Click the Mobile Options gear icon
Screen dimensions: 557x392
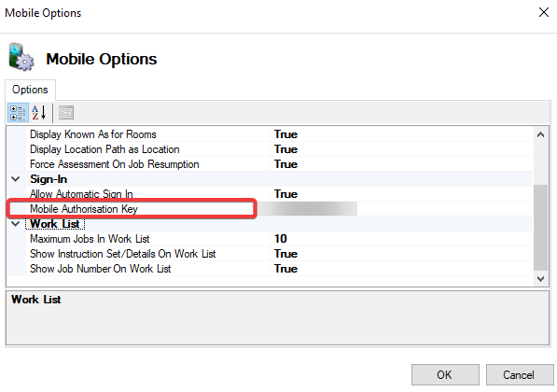click(21, 57)
